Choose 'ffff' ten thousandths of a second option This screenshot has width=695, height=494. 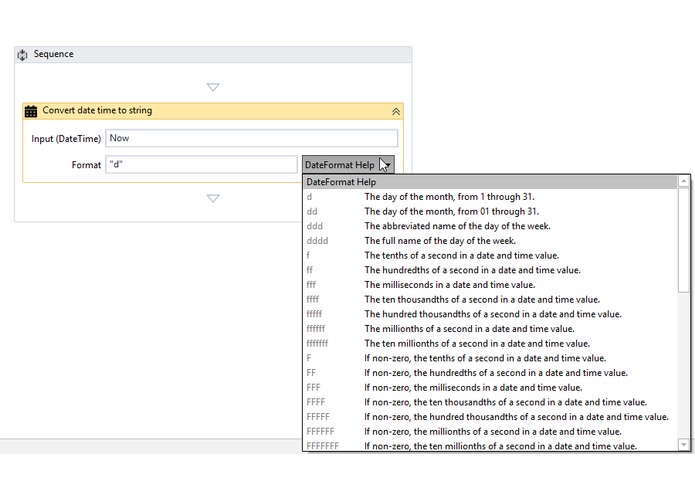coord(490,299)
